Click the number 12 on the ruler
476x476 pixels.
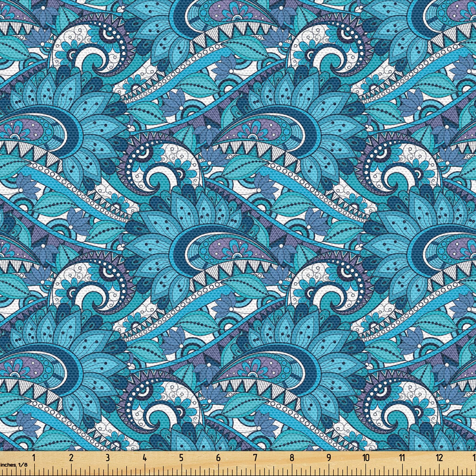tap(440, 458)
